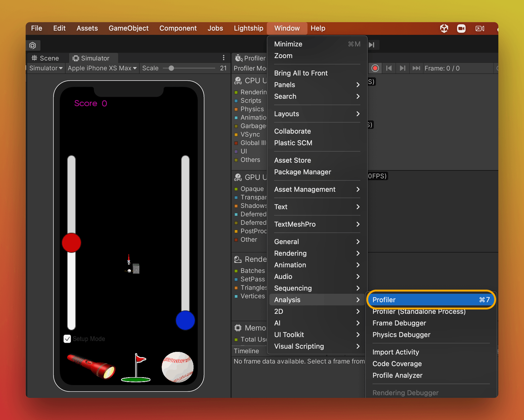Open the Frame Debugger
The width and height of the screenshot is (524, 420).
pos(399,323)
